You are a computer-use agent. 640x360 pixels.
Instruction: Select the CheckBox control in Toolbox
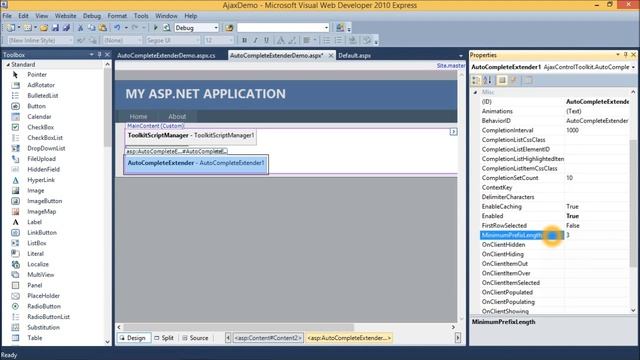pos(40,127)
